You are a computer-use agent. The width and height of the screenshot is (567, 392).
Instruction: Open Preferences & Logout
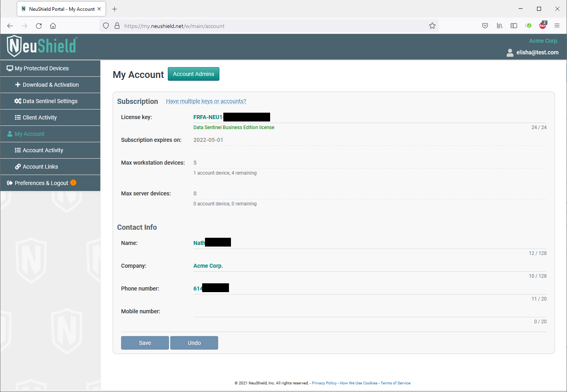[x=50, y=183]
